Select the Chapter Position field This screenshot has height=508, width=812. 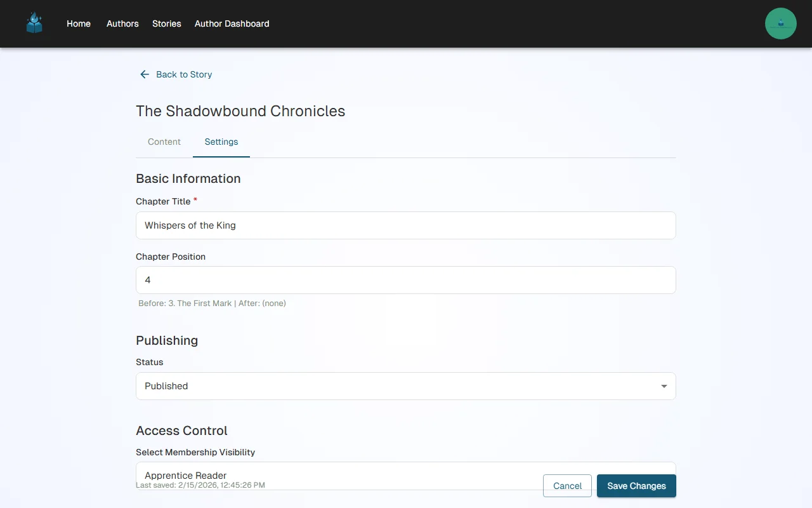[x=406, y=279]
